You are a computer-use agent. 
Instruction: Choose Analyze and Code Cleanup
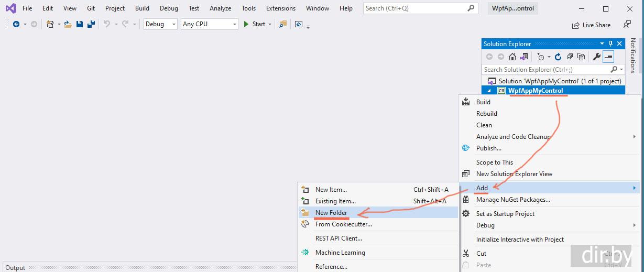pos(550,137)
